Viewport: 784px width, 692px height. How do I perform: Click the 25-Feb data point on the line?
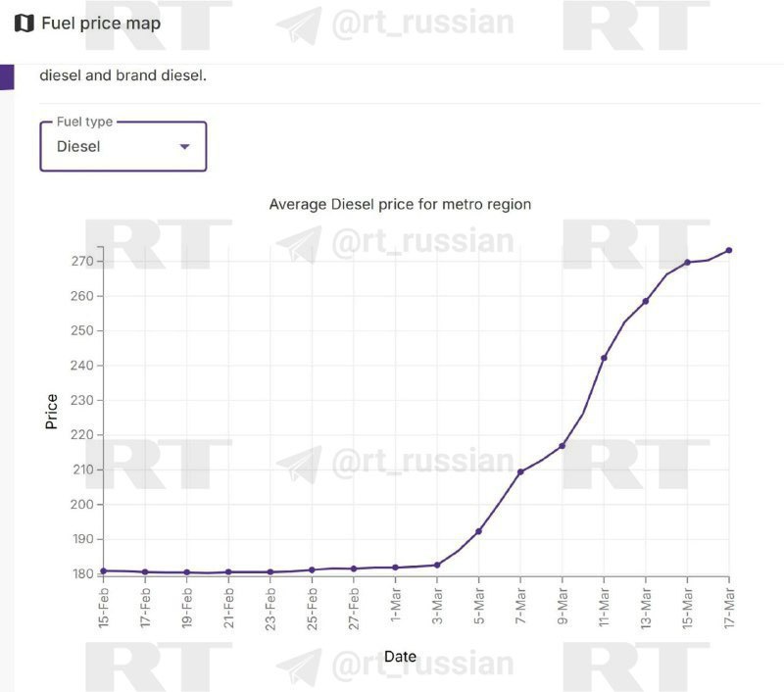point(312,569)
